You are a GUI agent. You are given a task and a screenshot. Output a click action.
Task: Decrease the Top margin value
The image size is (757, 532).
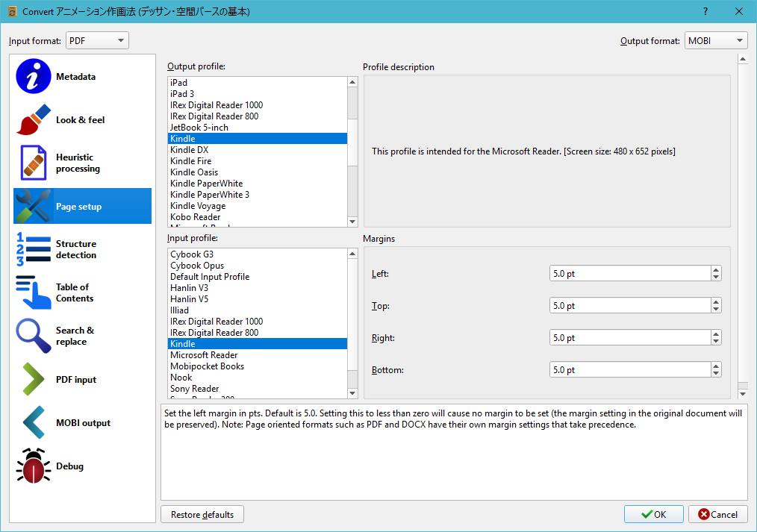(x=716, y=310)
